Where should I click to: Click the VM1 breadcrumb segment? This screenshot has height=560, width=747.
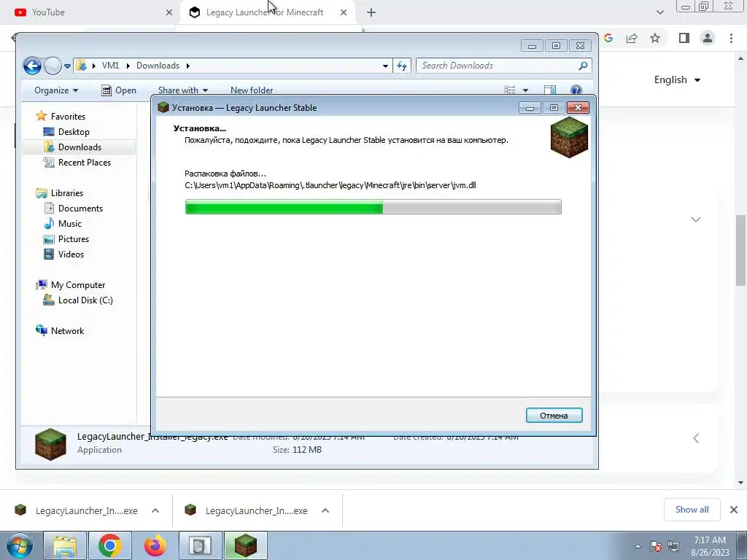(111, 66)
